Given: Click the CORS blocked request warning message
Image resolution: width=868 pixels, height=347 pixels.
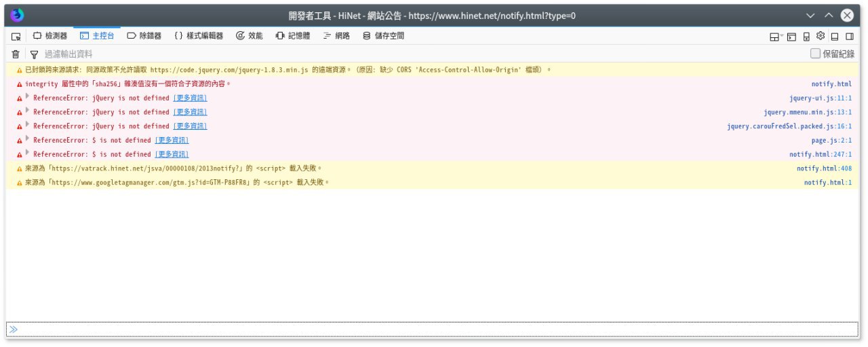Looking at the screenshot, I should tap(288, 70).
